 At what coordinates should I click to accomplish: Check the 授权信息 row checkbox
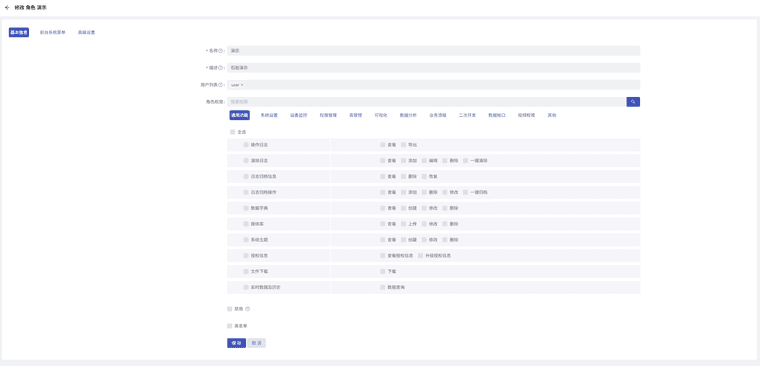246,255
